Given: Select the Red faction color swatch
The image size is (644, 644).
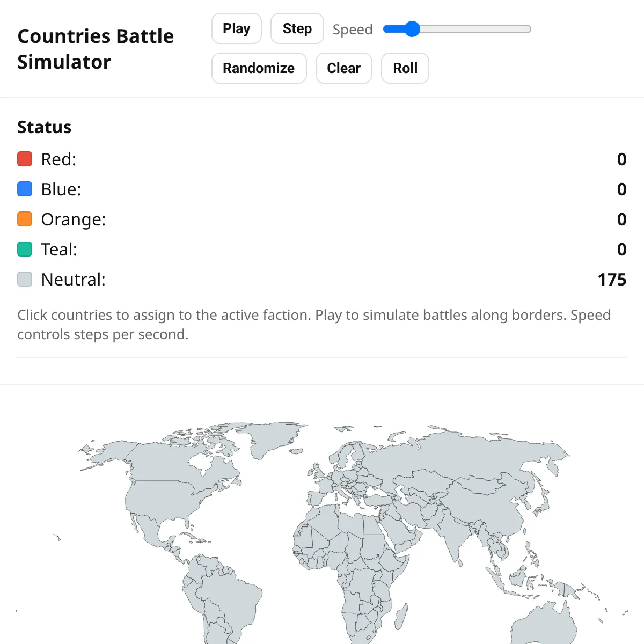Looking at the screenshot, I should (25, 159).
